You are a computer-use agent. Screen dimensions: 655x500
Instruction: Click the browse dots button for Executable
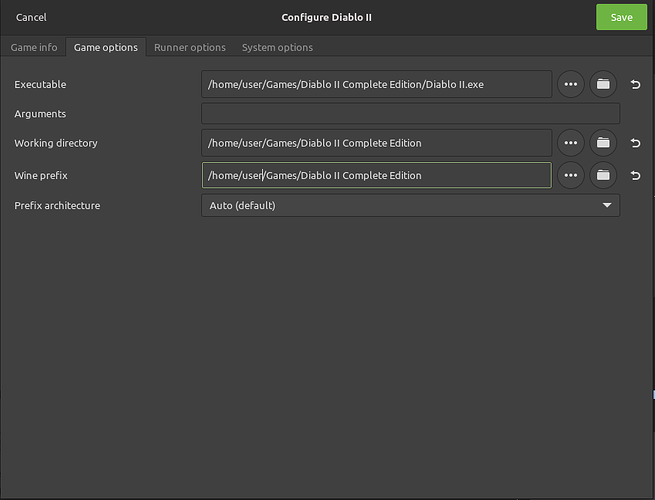point(570,85)
